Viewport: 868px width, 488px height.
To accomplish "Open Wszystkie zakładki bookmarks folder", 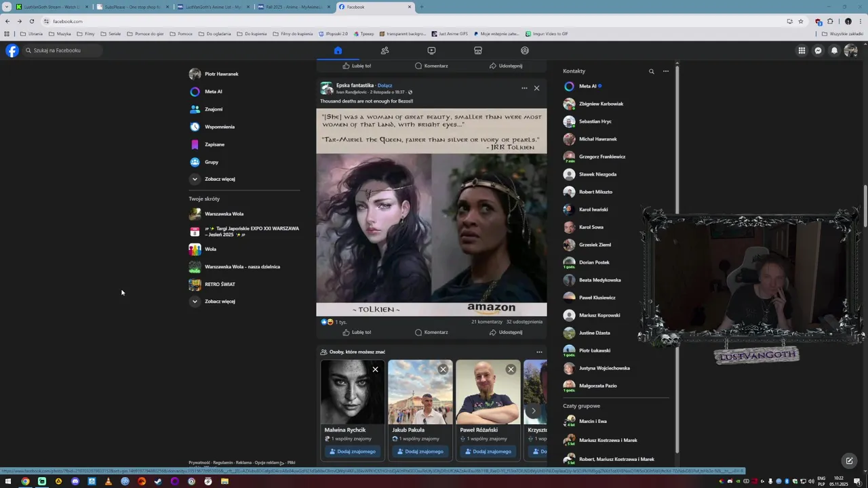I will (x=842, y=33).
